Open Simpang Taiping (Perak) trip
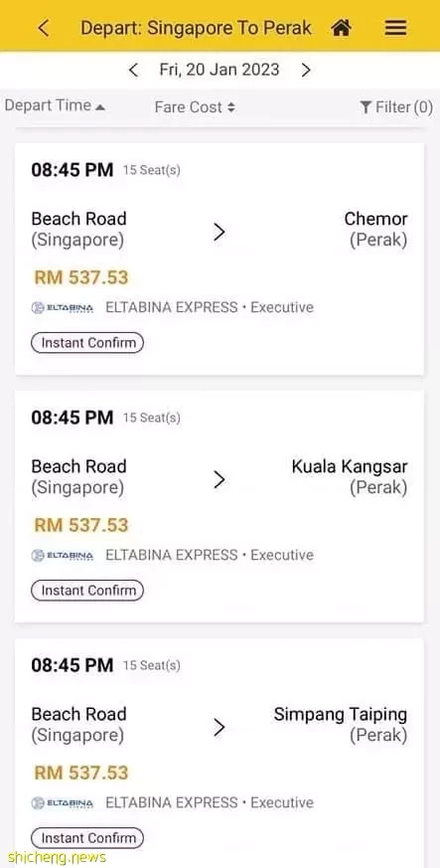Screen dimensions: 440x868 [220, 753]
